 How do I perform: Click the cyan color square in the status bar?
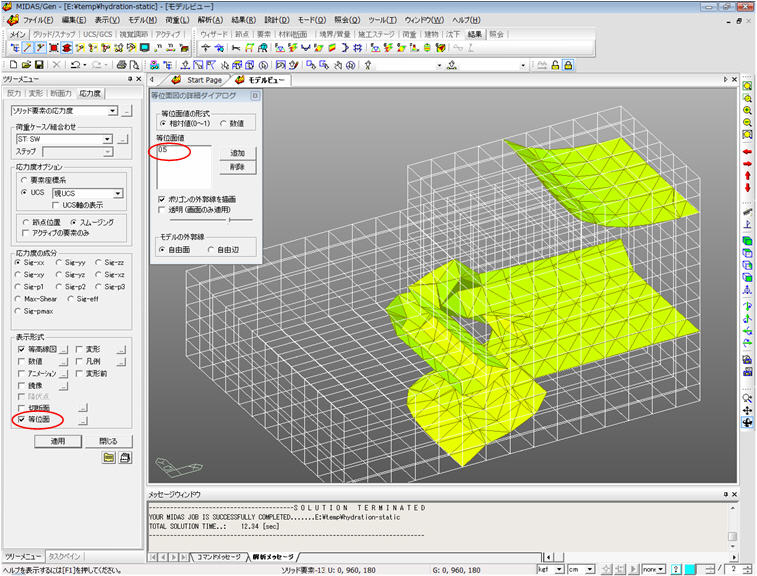click(x=690, y=569)
